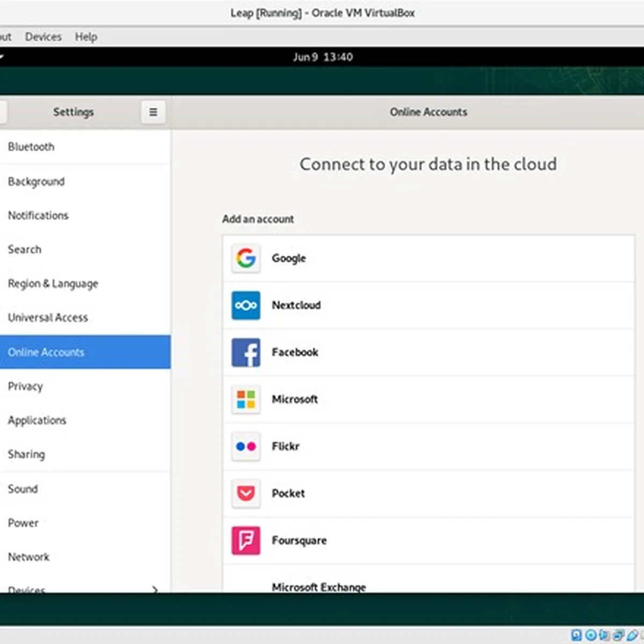Add a Facebook account
Screen dimensions: 644x644
coord(428,353)
